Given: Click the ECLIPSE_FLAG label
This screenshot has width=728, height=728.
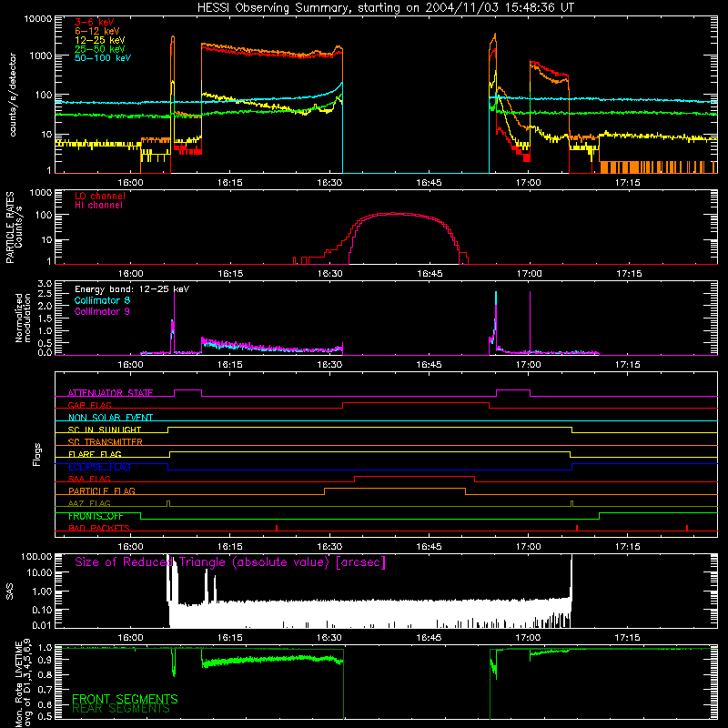Looking at the screenshot, I should [99, 467].
